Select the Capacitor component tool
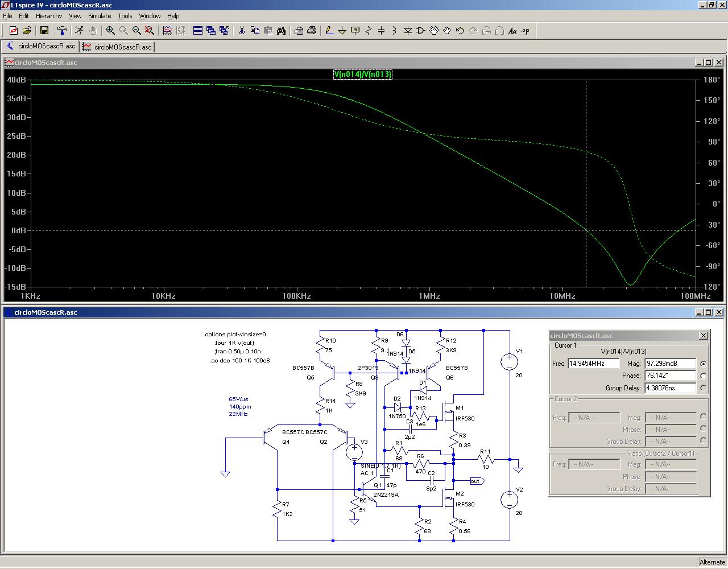This screenshot has height=569, width=728. pyautogui.click(x=382, y=31)
